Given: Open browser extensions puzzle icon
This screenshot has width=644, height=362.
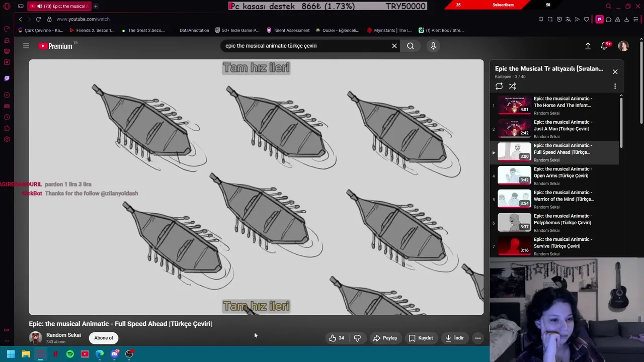Looking at the screenshot, I should pos(608,19).
